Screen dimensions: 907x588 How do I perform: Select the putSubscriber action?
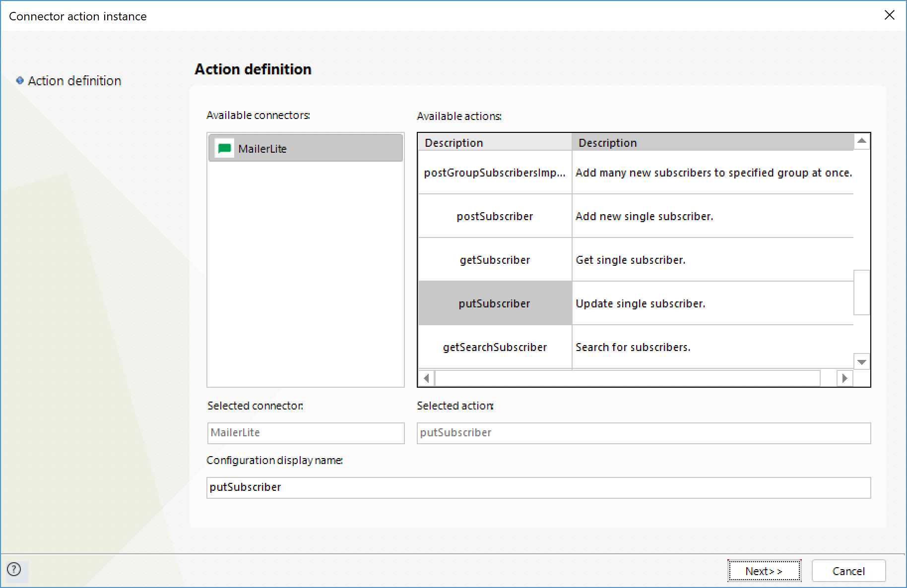click(495, 303)
